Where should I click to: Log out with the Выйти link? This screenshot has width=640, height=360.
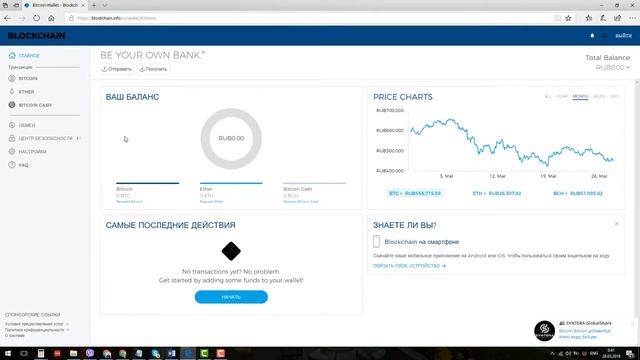623,36
